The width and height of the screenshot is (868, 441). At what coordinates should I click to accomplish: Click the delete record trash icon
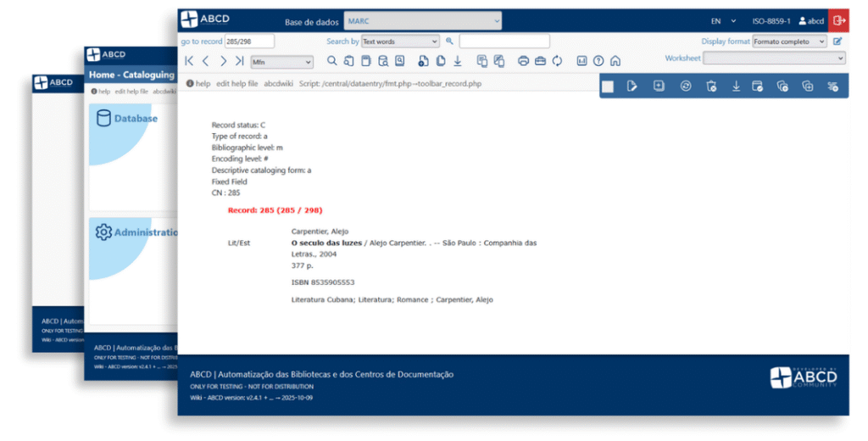pyautogui.click(x=711, y=86)
